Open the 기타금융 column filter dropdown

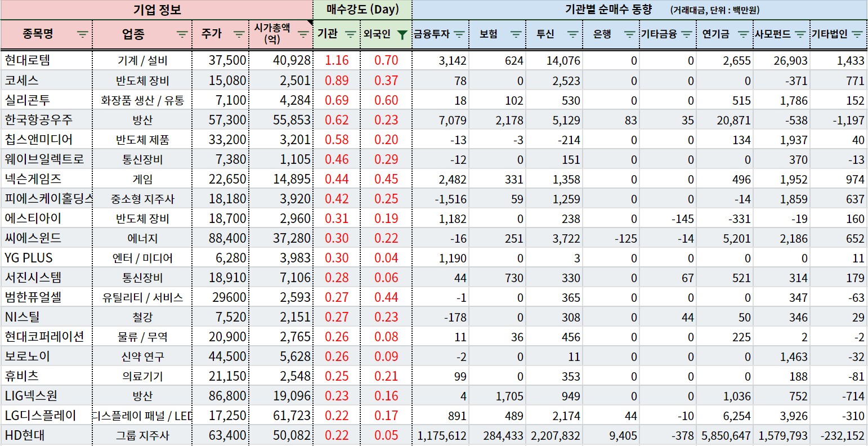(x=686, y=34)
